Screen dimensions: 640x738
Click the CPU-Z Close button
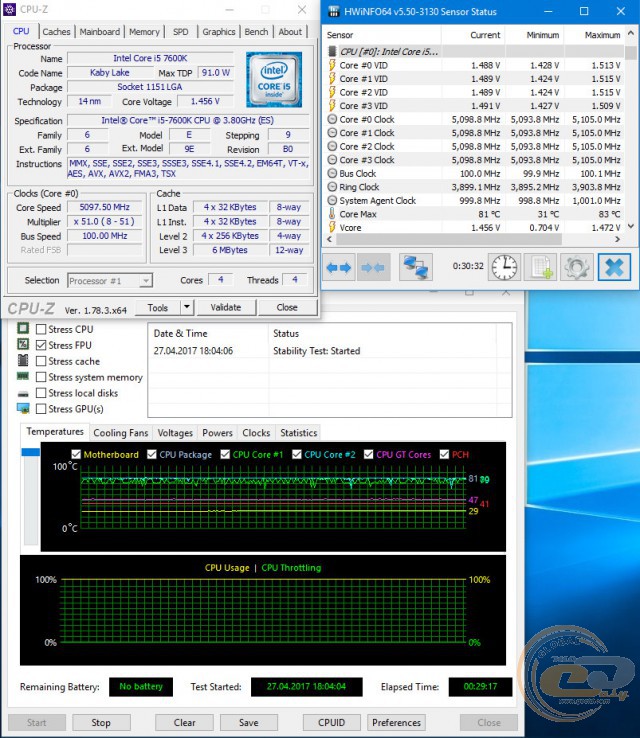click(287, 307)
